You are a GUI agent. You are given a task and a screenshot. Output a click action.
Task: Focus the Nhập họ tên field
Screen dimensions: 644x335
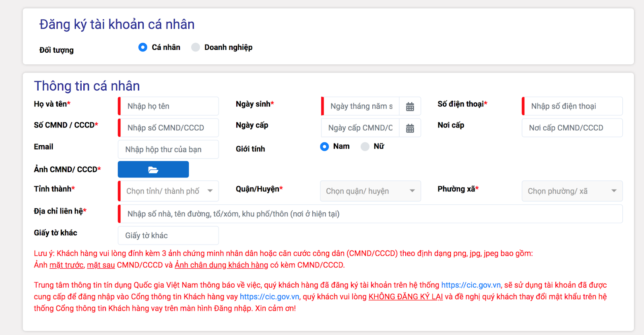[x=169, y=106]
